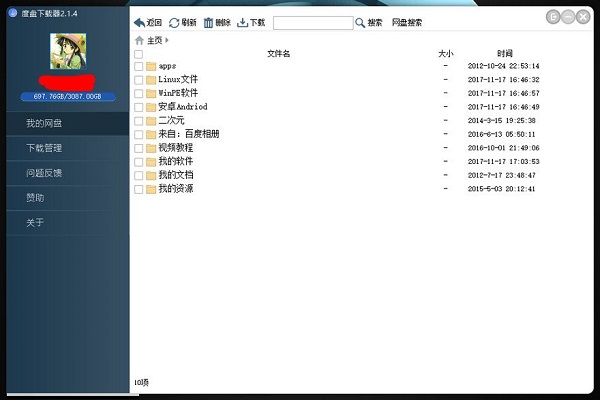Expand the breadcrumb arrow after 主页
600x400 pixels.
167,40
